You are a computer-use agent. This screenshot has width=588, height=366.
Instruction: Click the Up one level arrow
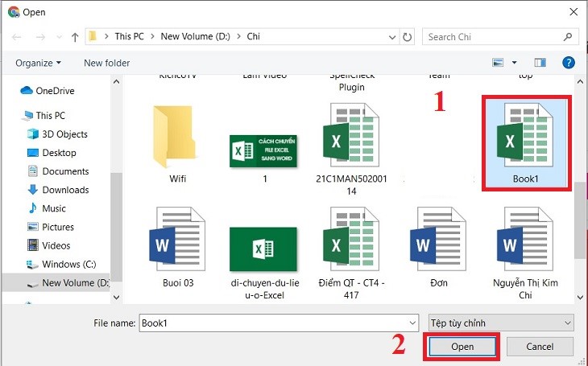click(75, 37)
